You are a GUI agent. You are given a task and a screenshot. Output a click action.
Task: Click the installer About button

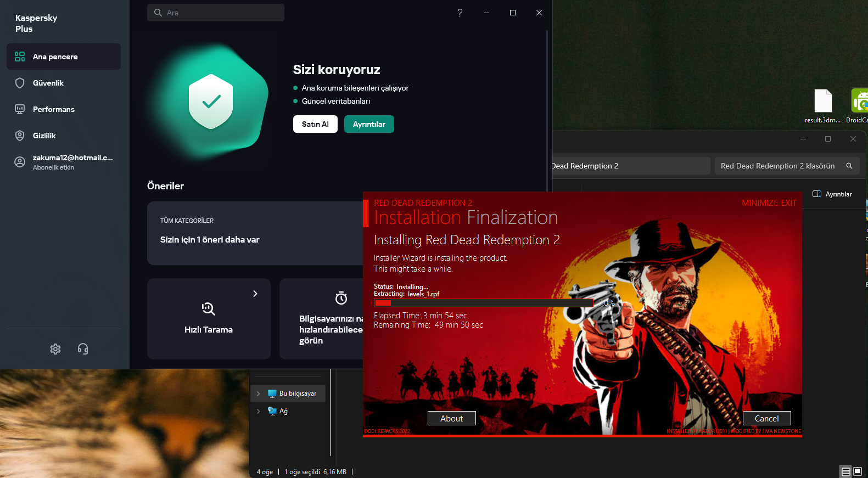(x=452, y=418)
